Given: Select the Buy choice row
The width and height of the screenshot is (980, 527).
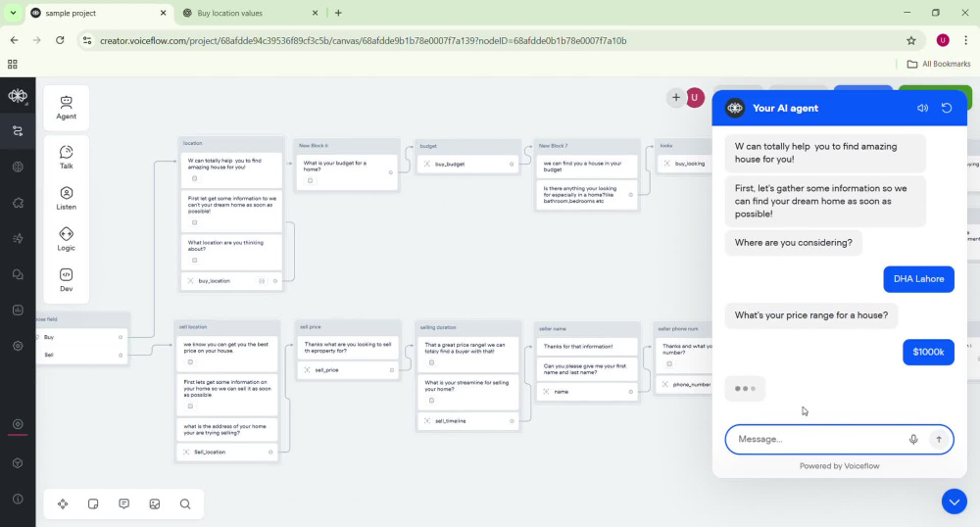Looking at the screenshot, I should click(x=82, y=337).
